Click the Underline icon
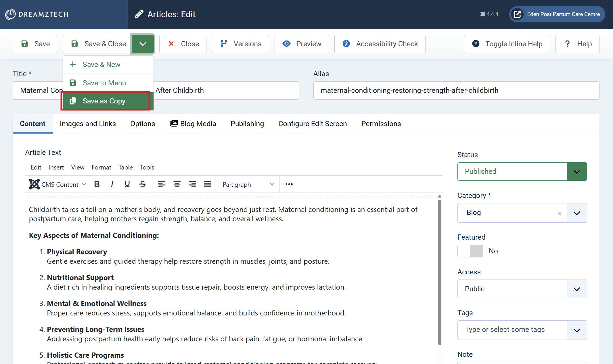 click(x=127, y=184)
